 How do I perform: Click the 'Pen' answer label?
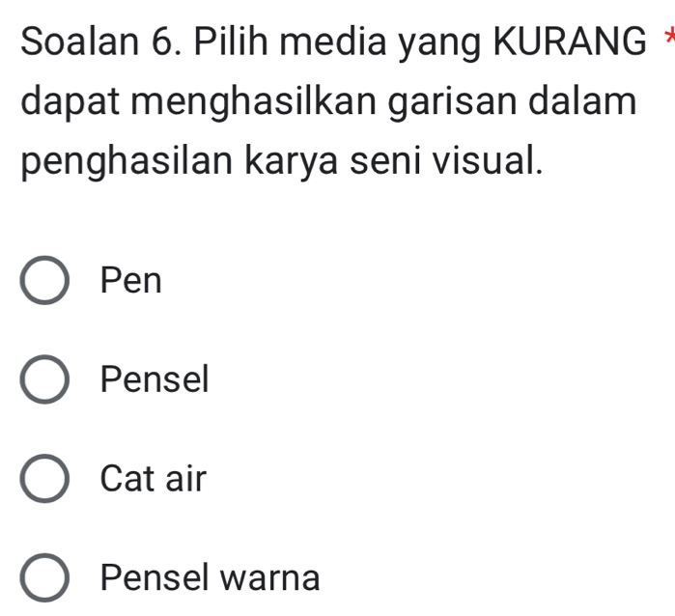click(131, 282)
